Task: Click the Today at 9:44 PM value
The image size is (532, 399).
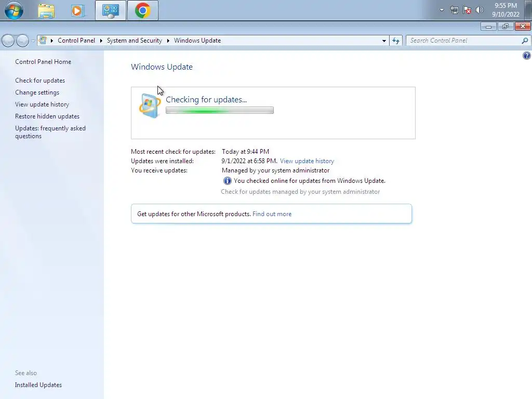Action: coord(245,152)
